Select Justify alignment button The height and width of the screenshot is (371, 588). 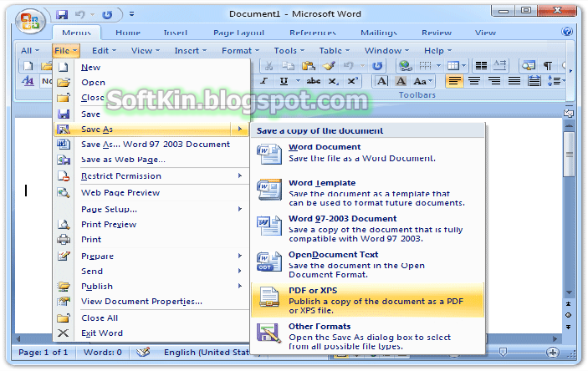[514, 81]
